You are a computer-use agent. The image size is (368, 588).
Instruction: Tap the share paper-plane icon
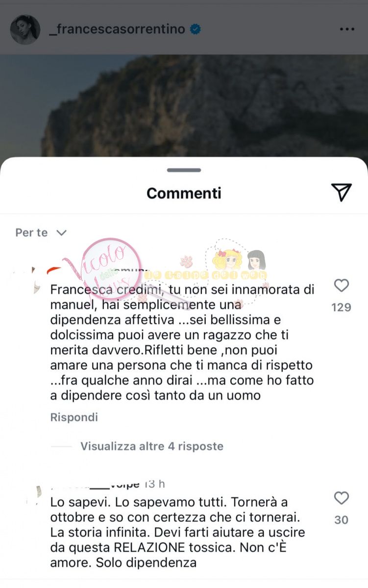341,193
